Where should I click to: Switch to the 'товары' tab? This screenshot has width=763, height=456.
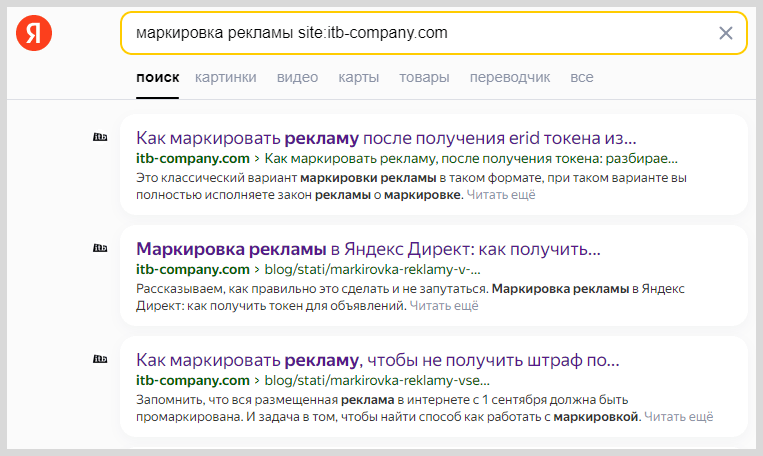pos(424,77)
